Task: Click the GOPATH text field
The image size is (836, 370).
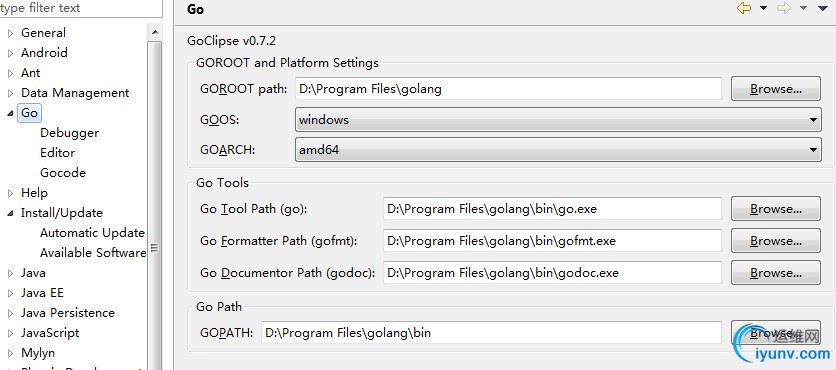Action: [491, 333]
